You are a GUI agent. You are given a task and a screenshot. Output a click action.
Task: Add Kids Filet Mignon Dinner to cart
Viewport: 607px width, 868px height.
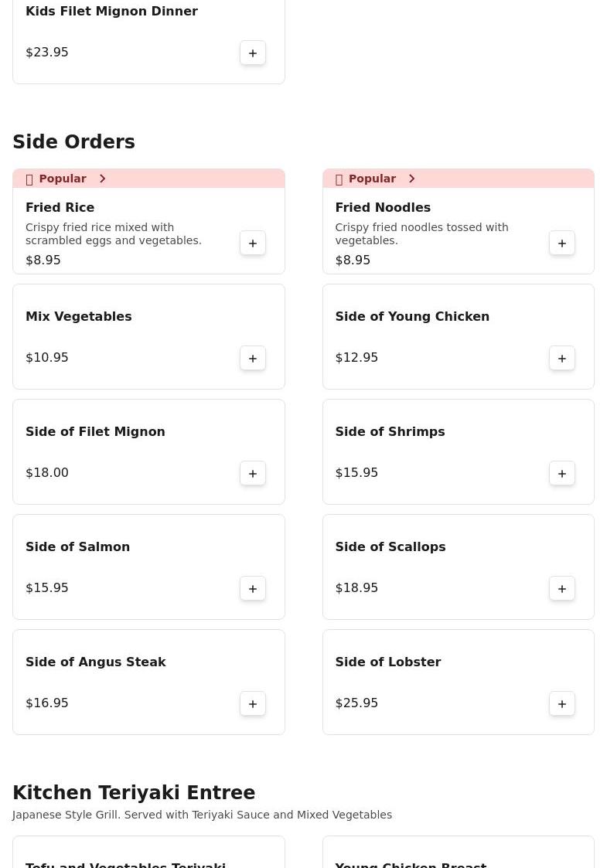(x=253, y=53)
